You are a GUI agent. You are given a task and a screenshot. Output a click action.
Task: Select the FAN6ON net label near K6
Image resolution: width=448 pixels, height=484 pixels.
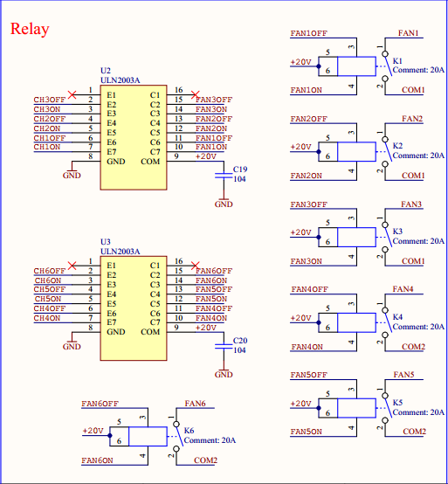(97, 460)
